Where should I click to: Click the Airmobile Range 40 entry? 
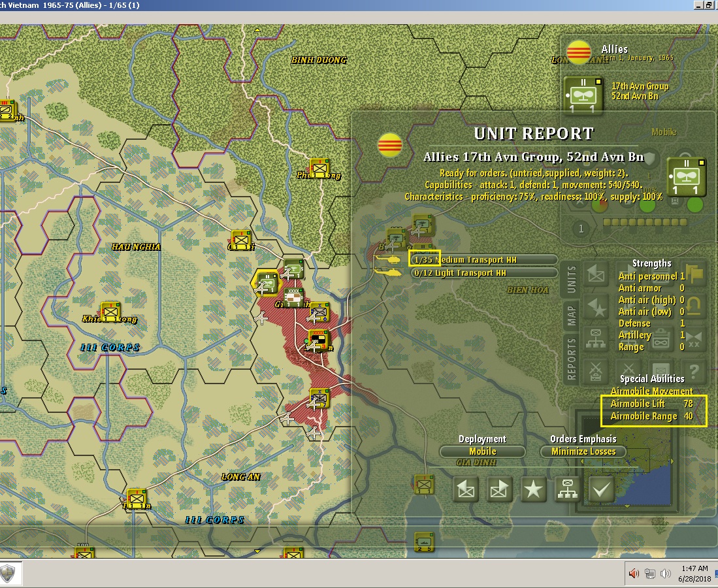(x=651, y=416)
